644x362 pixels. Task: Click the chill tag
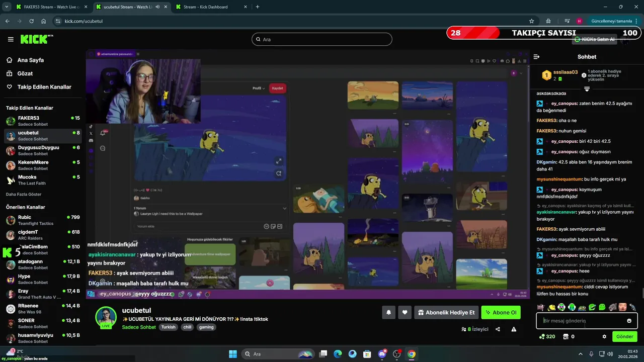[187, 327]
